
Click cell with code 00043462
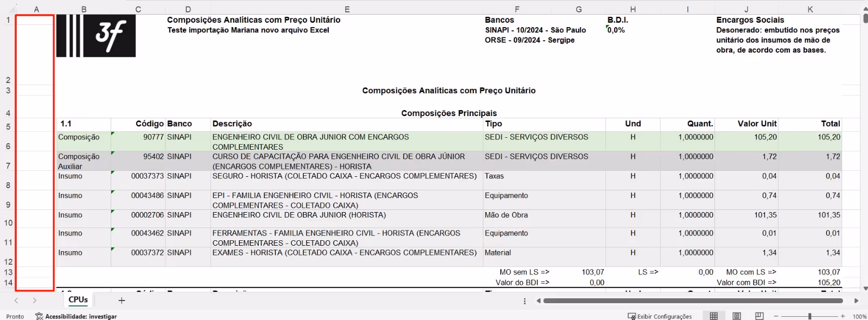point(138,238)
